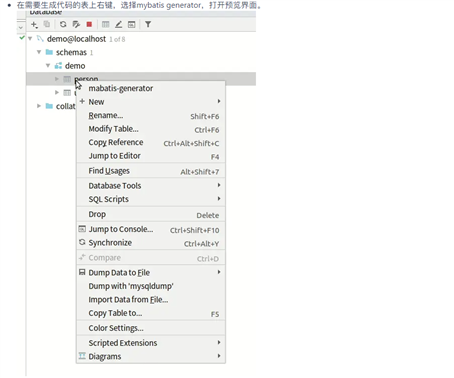The image size is (454, 378).
Task: Collapse the demo@localhost tree node
Action: 30,39
